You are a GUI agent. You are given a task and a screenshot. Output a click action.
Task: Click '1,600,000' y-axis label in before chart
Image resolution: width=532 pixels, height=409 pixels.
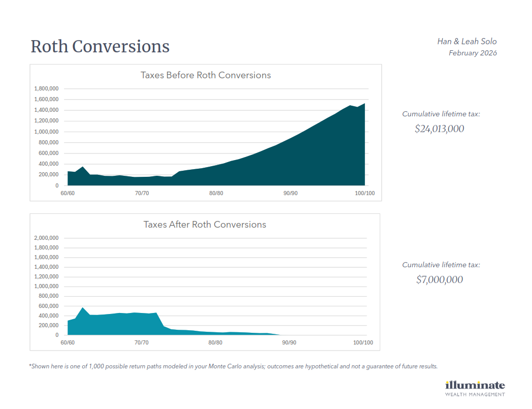pyautogui.click(x=46, y=99)
